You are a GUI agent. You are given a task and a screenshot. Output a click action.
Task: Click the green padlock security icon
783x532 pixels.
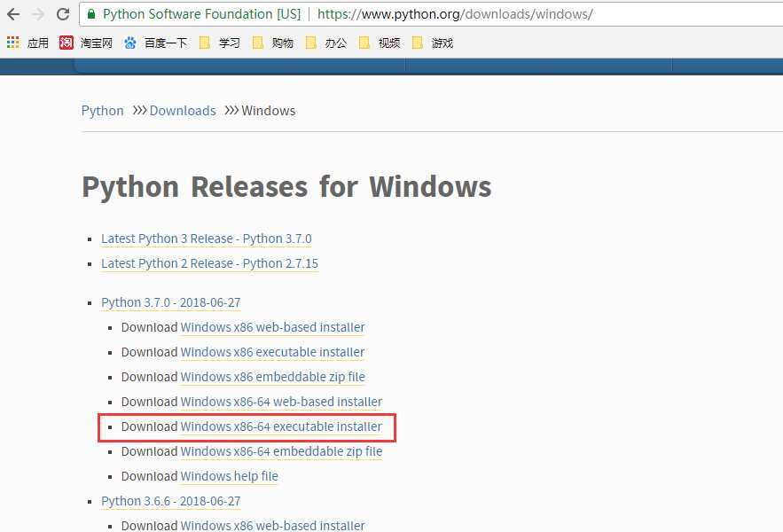pyautogui.click(x=90, y=14)
